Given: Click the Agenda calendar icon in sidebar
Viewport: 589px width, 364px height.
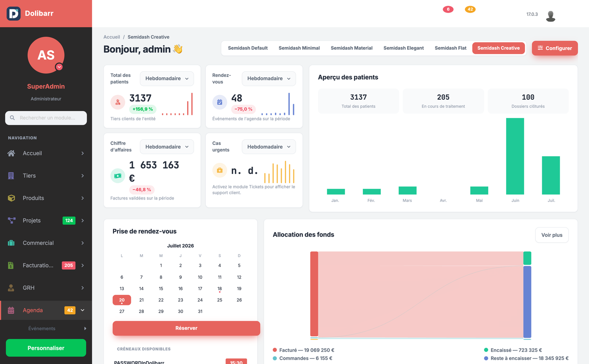Looking at the screenshot, I should [x=11, y=310].
